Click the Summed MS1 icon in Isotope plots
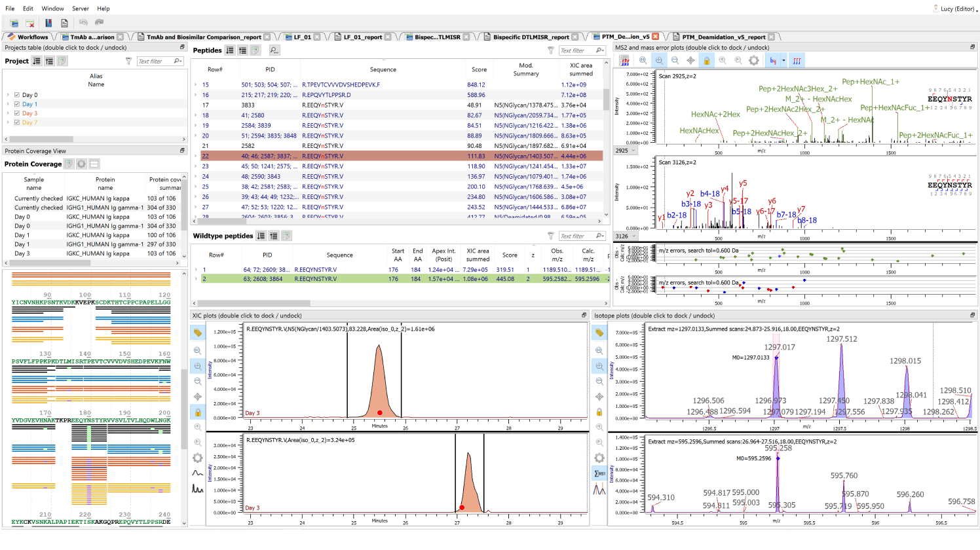This screenshot has width=980, height=550. tap(599, 473)
